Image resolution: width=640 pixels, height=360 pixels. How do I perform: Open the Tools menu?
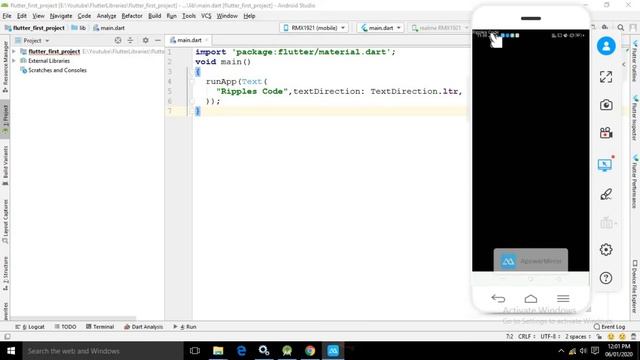click(x=189, y=16)
